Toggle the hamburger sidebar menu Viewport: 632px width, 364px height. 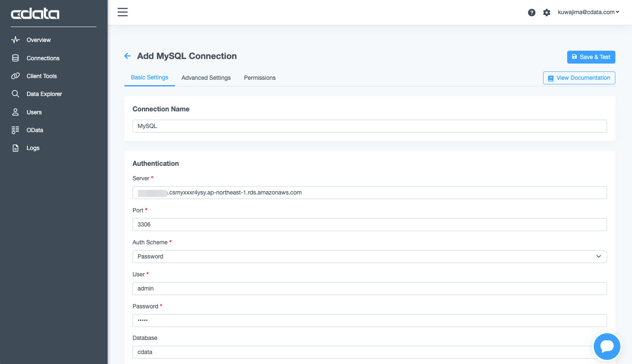pyautogui.click(x=123, y=12)
